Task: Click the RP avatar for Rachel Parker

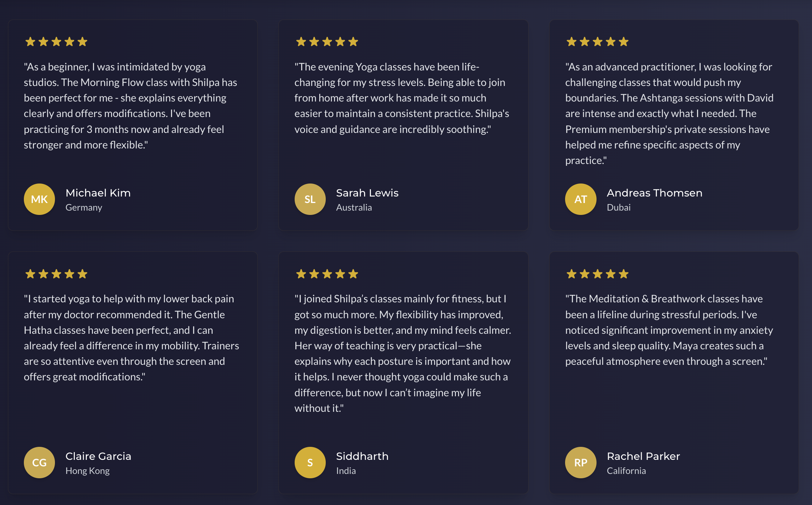Action: coord(581,462)
